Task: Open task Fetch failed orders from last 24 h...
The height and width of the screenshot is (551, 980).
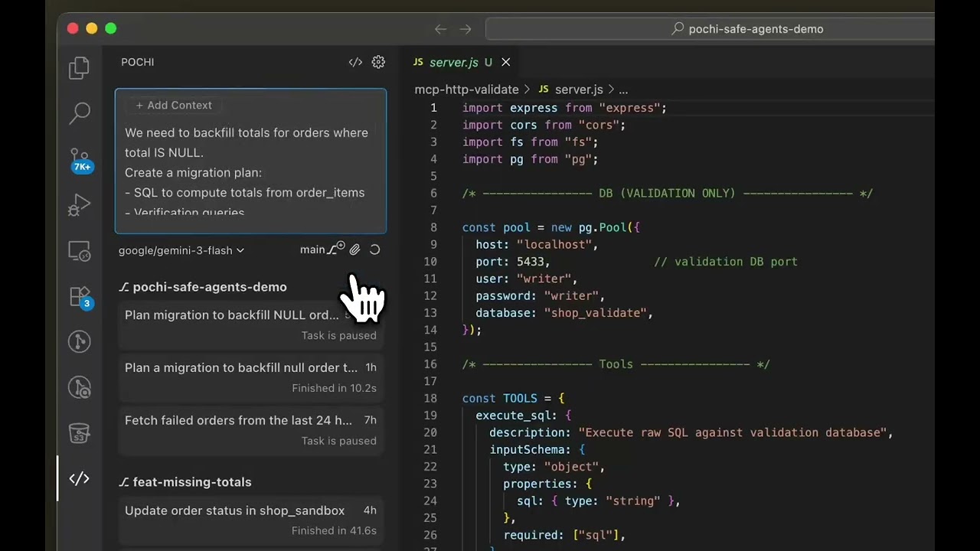Action: click(250, 430)
